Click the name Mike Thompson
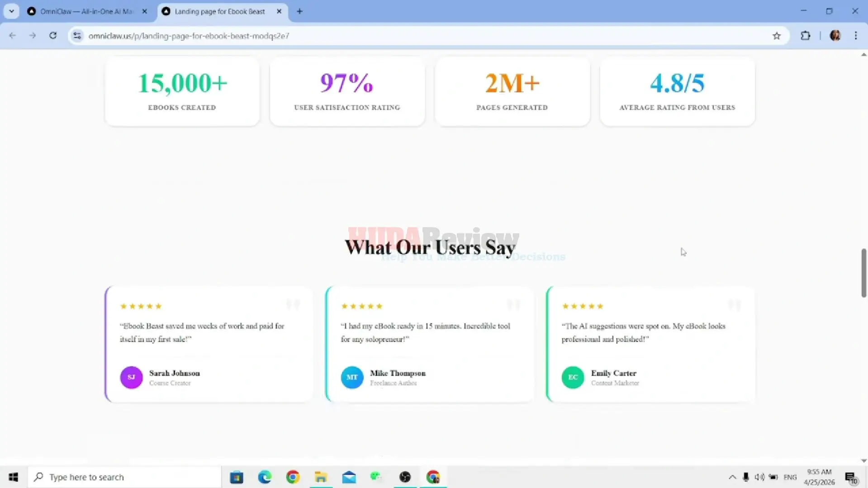Screen dimensions: 868x488 tap(398, 373)
